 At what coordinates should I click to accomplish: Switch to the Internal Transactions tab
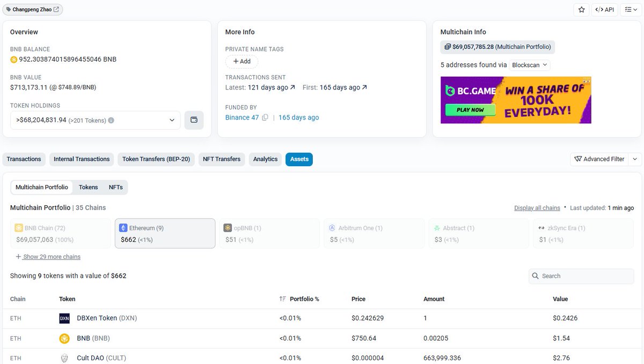coord(82,159)
